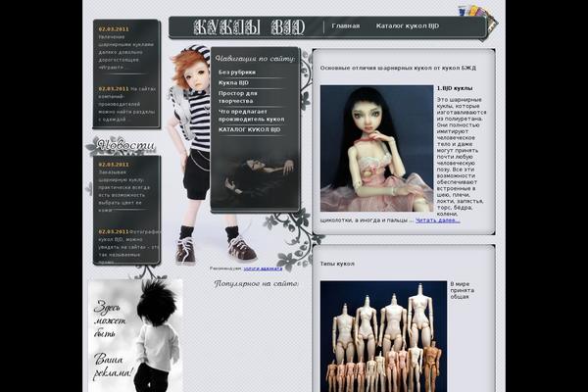Click the Новости section heading
The image size is (588, 392).
pyautogui.click(x=125, y=145)
